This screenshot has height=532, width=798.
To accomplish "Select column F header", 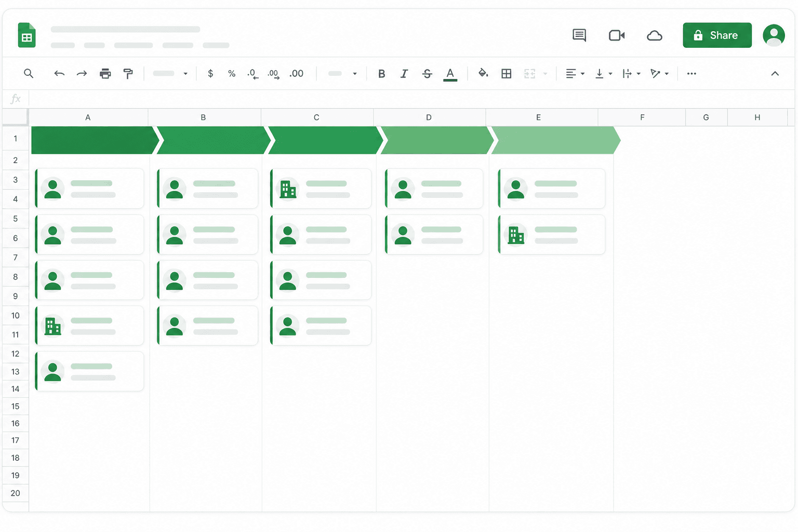I will tap(642, 117).
